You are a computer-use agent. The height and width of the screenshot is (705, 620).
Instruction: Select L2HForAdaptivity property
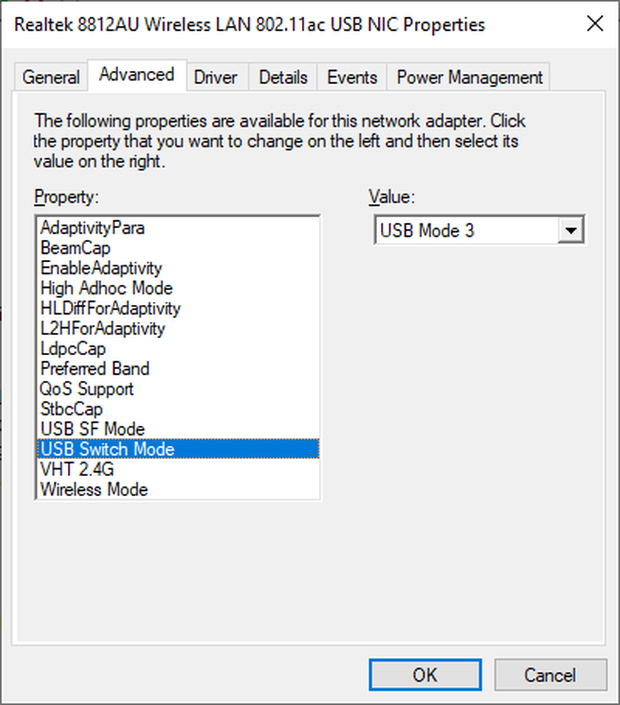(x=178, y=329)
